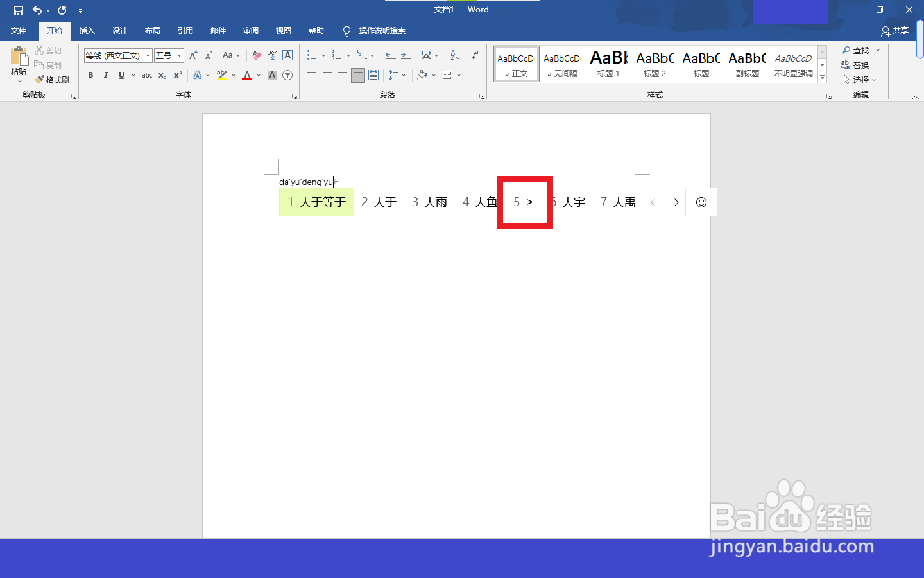Switch to the 插入 ribbon tab
The width and height of the screenshot is (924, 578).
pos(87,31)
